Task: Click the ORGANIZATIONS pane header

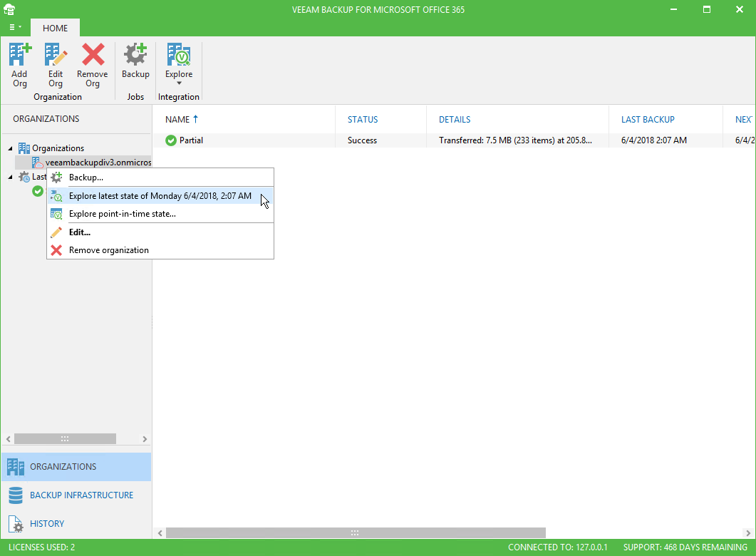Action: pyautogui.click(x=46, y=118)
